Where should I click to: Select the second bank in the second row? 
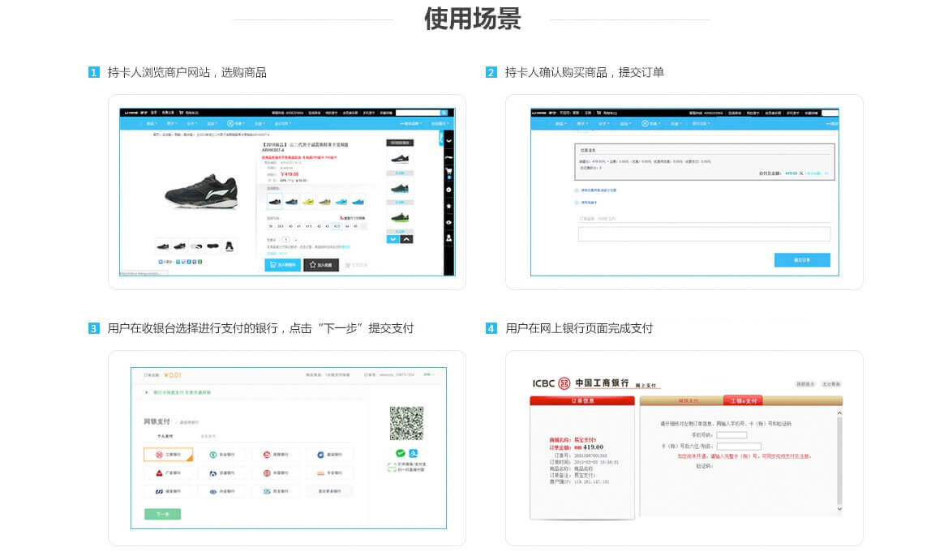(222, 473)
